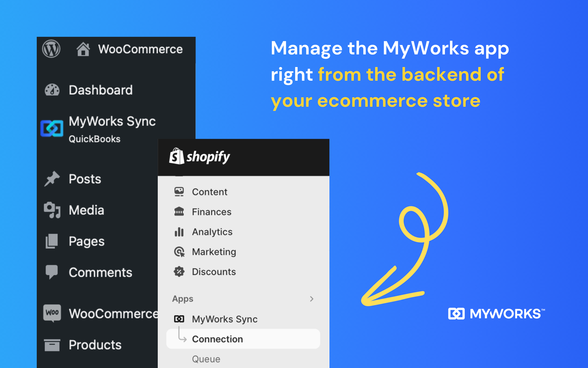Screen dimensions: 588x368
Task: Open the Finances section
Action: (212, 212)
